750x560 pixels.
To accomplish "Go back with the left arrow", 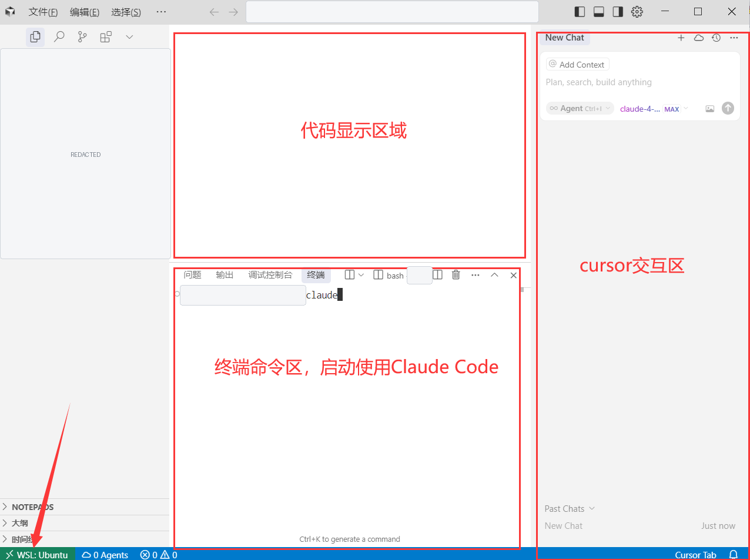I will click(214, 12).
